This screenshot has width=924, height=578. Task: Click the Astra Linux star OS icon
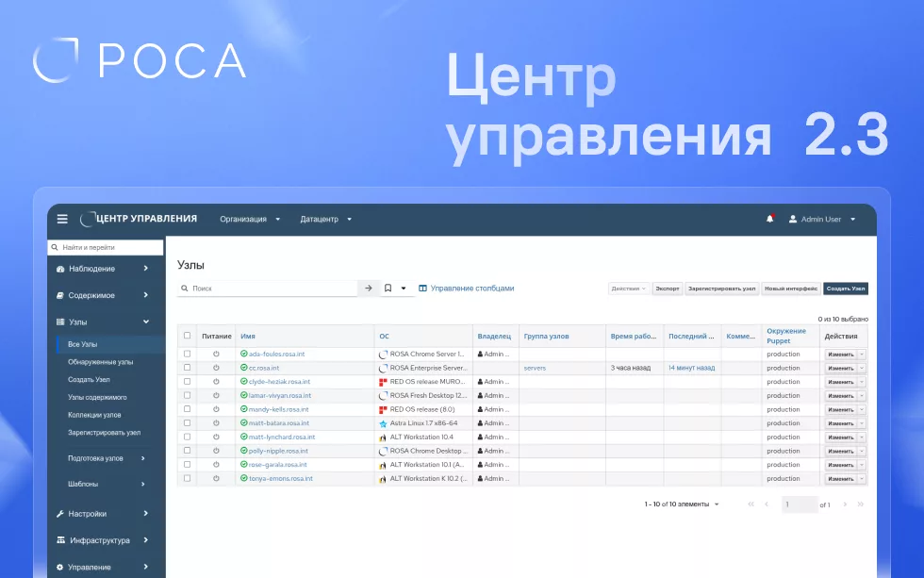point(383,423)
